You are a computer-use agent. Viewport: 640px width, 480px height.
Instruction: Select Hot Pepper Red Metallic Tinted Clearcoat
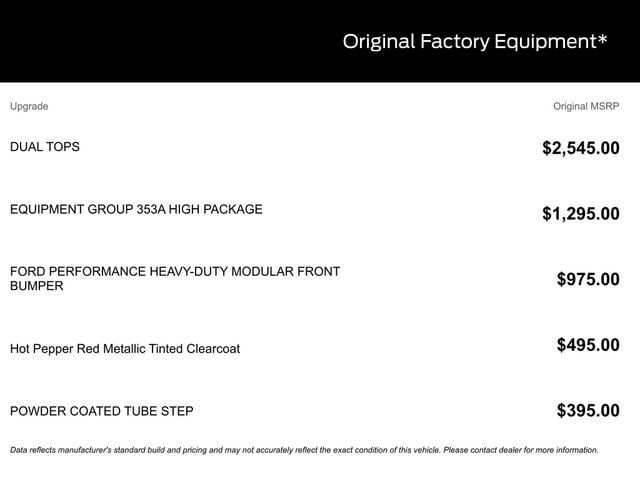tap(125, 349)
